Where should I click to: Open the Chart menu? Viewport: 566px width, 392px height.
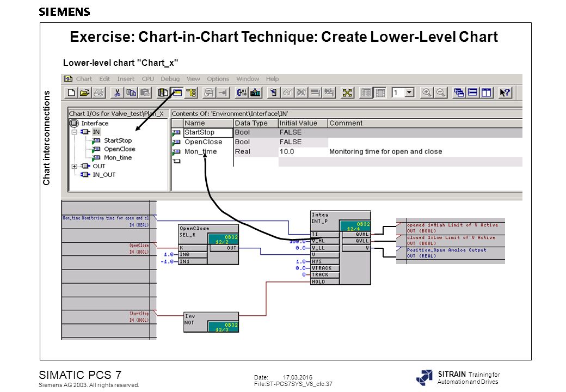(x=84, y=79)
